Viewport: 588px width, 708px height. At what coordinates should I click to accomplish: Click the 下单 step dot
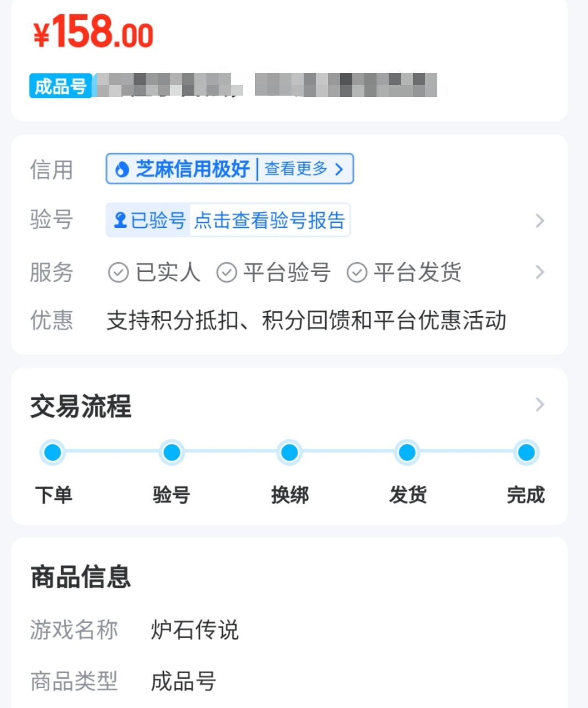point(53,453)
